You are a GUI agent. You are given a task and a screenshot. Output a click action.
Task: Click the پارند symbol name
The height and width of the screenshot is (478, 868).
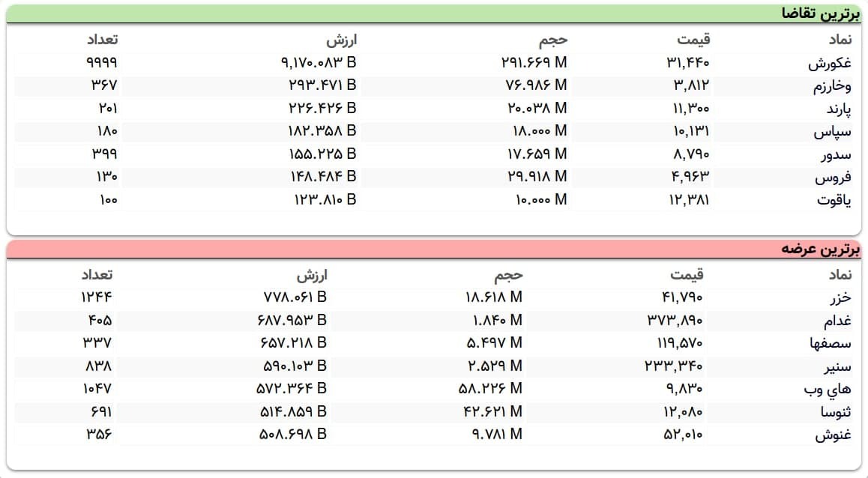point(838,109)
